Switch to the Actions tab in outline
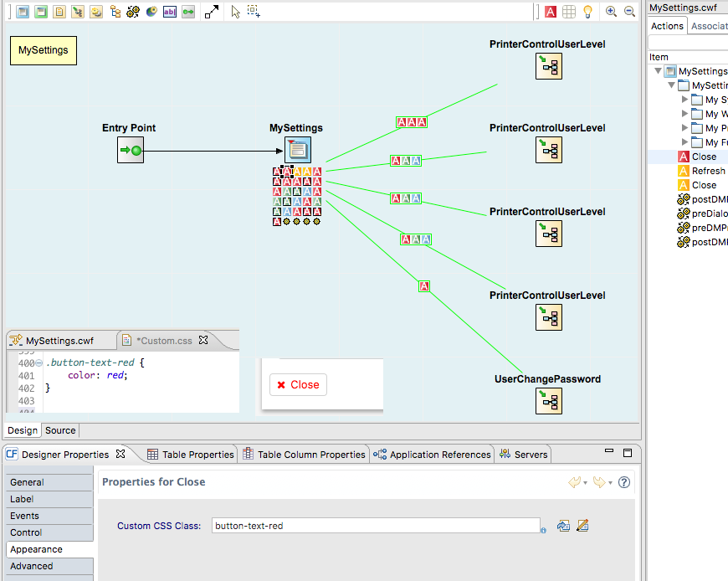This screenshot has width=728, height=581. coord(667,26)
